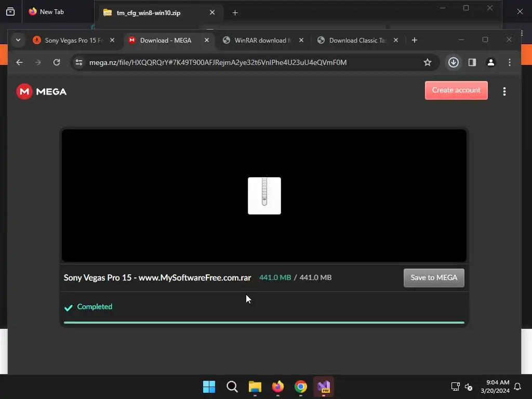
Task: Open Chrome downloads icon
Action: [453, 62]
